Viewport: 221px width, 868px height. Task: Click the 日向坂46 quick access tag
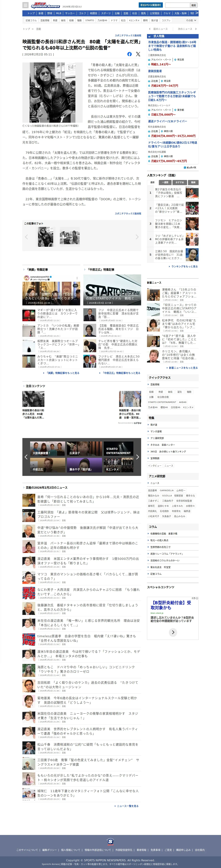pyautogui.click(x=175, y=407)
